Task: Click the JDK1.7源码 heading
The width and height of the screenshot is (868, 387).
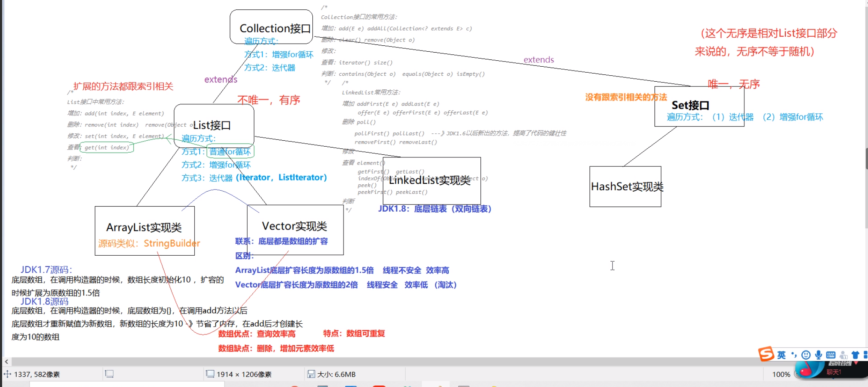Action: pos(46,269)
